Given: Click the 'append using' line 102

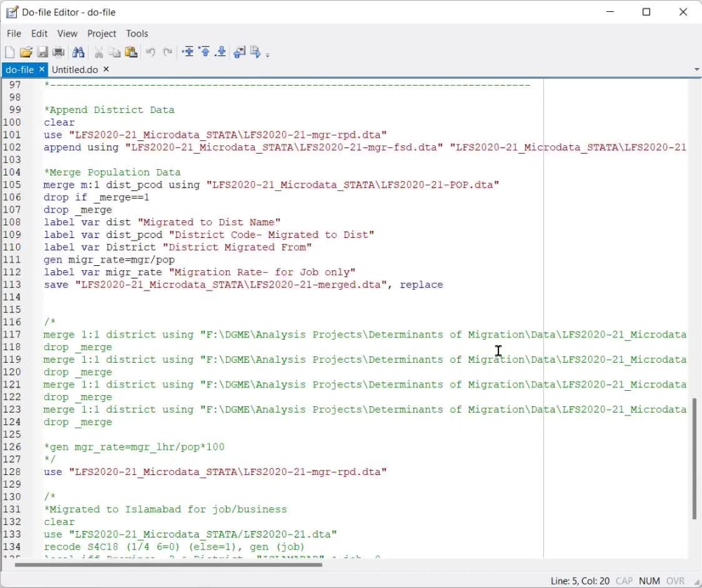Looking at the screenshot, I should coord(364,147).
